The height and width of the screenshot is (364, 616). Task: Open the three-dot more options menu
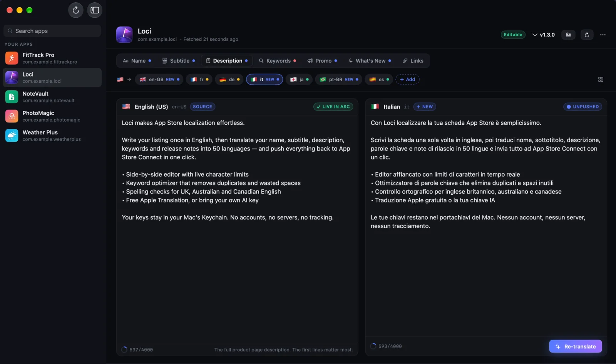[603, 35]
